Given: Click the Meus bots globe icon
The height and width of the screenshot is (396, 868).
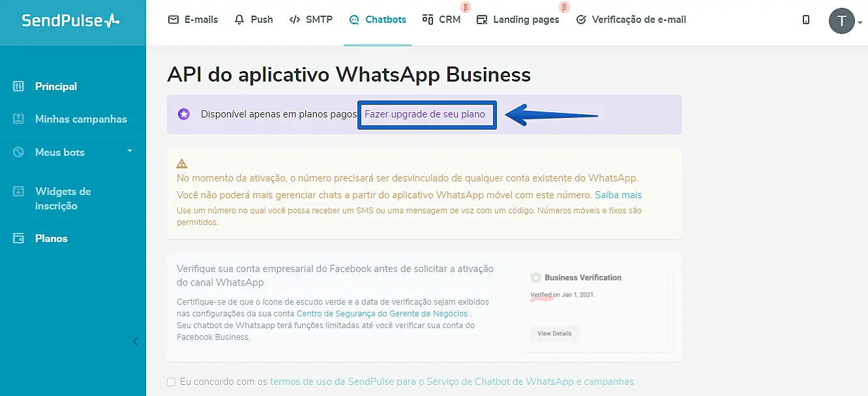Looking at the screenshot, I should [19, 152].
